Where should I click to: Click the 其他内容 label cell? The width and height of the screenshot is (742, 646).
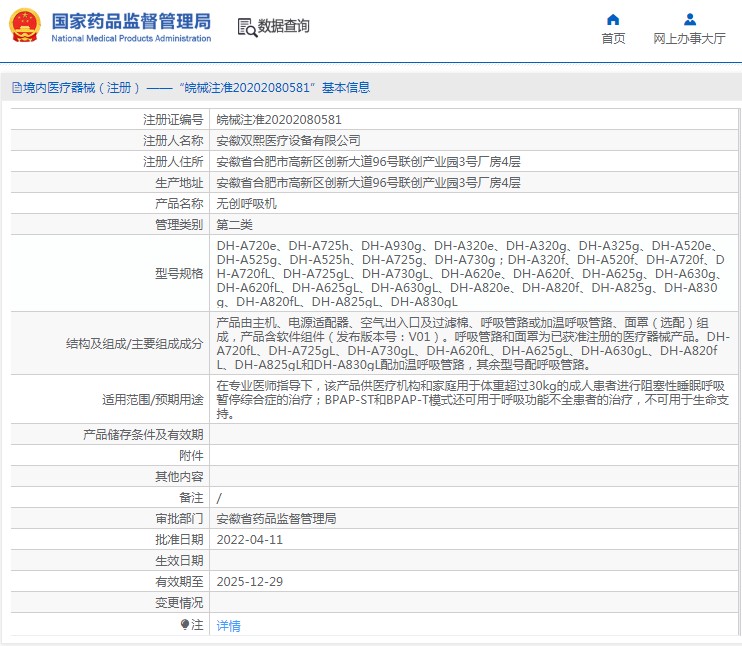179,477
